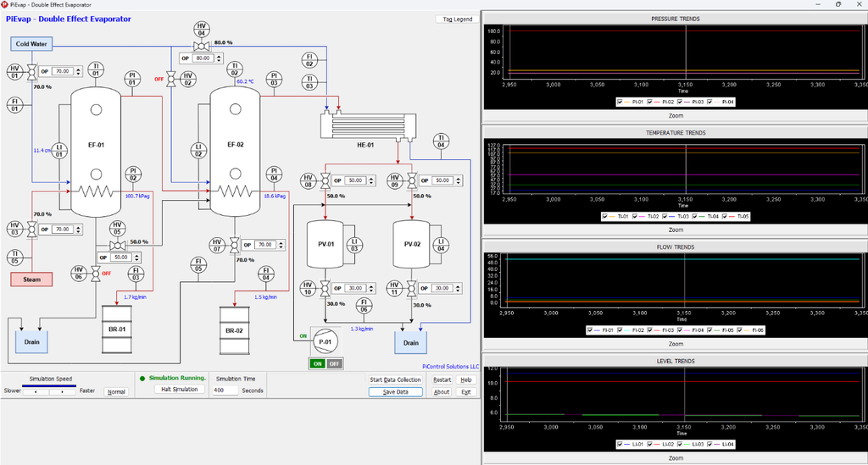
Task: Click the LI-03 level indicator on PV-01
Action: tap(354, 245)
